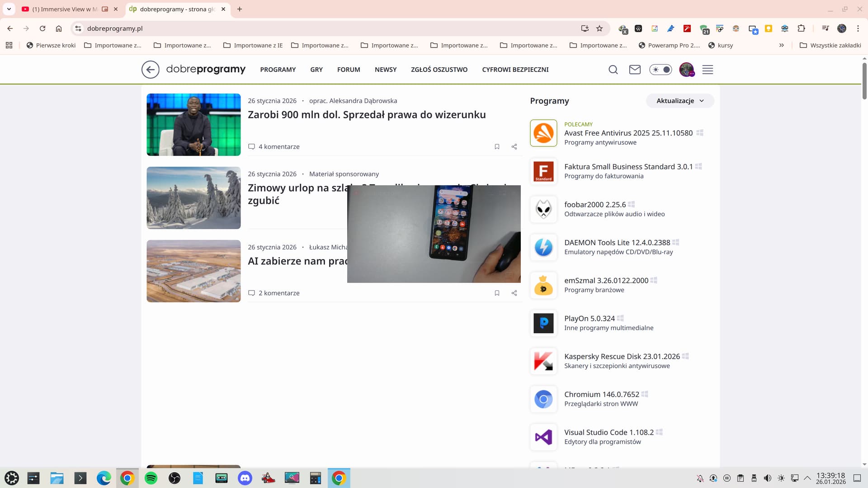Open the hamburger menu in site header
Viewport: 868px width, 488px height.
click(x=708, y=70)
